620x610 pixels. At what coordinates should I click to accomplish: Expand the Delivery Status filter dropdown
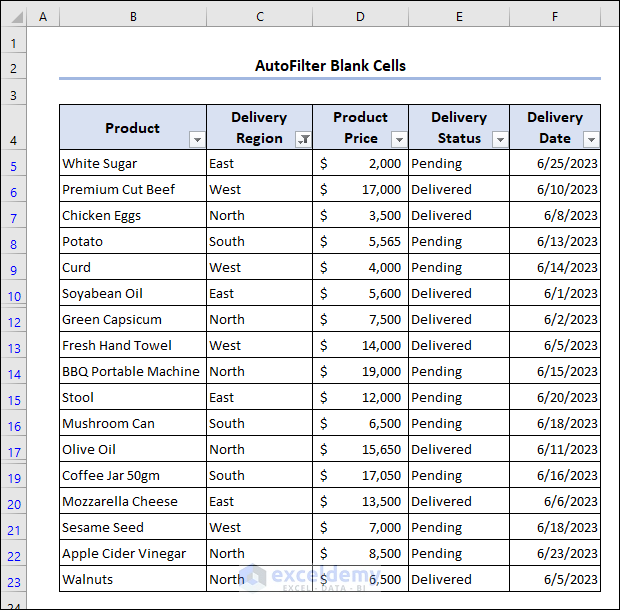(x=500, y=140)
